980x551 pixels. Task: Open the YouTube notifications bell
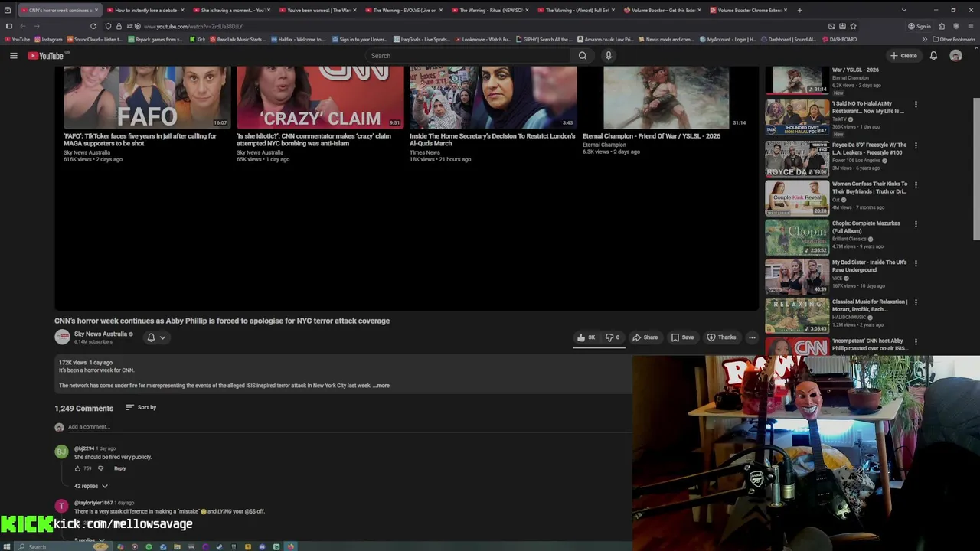pyautogui.click(x=933, y=56)
